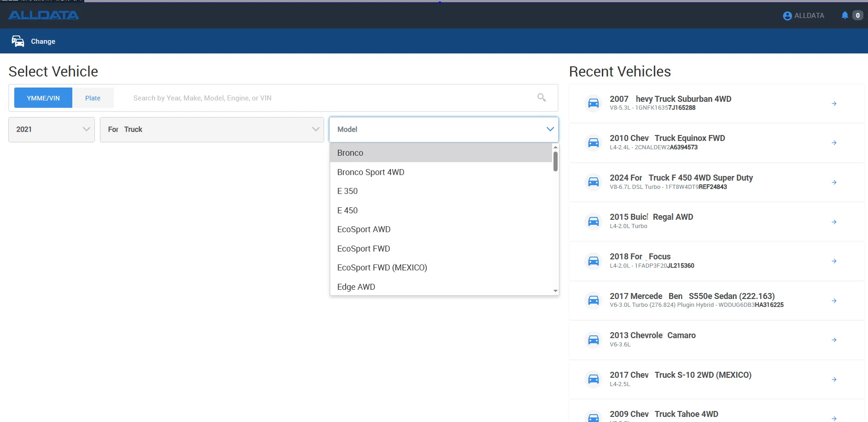This screenshot has width=868, height=422.
Task: Expand the make dropdown showing Truck
Action: pyautogui.click(x=212, y=129)
